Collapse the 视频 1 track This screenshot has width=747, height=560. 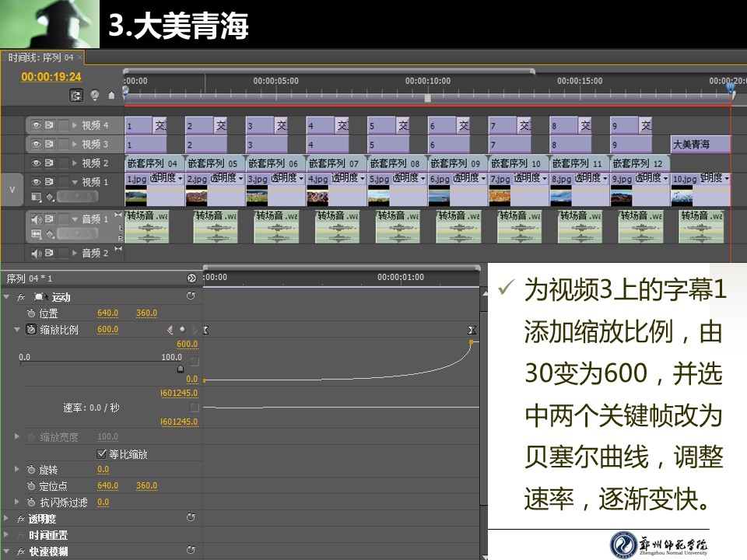(75, 182)
